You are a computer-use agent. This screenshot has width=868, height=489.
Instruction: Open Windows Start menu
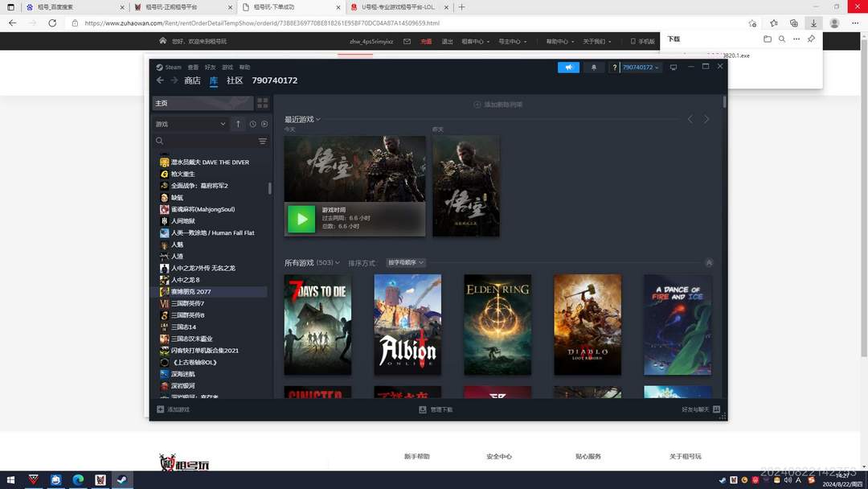coord(10,479)
